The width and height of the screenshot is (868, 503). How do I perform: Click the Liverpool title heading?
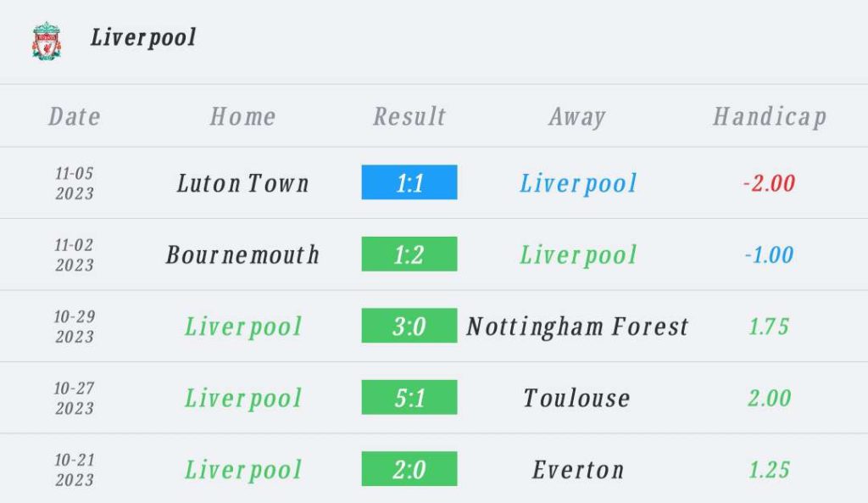143,37
